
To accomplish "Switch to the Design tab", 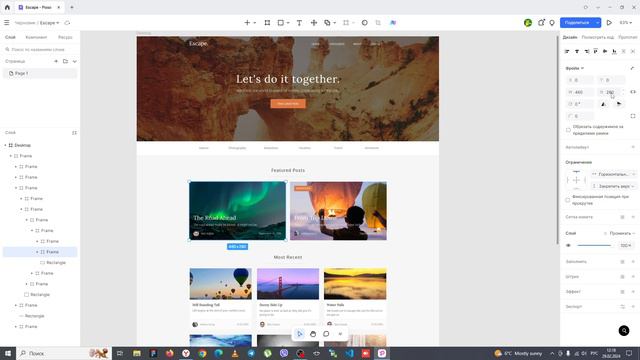I will (x=570, y=37).
